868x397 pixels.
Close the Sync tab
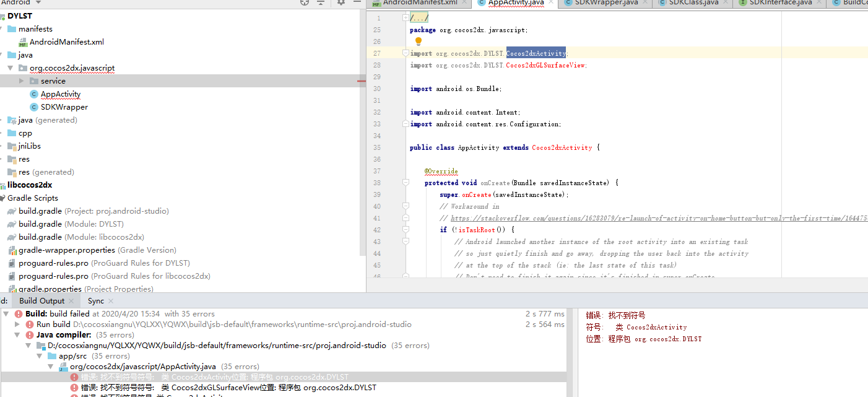click(112, 301)
